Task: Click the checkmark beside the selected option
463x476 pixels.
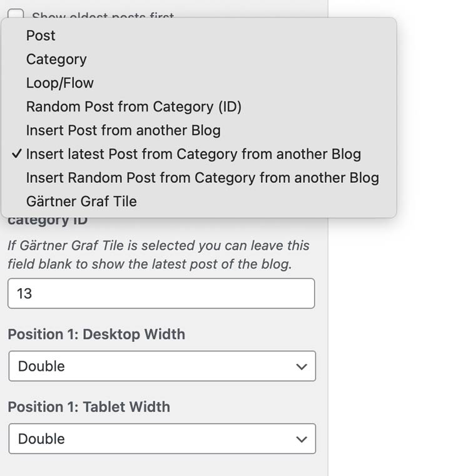Action: click(x=17, y=154)
